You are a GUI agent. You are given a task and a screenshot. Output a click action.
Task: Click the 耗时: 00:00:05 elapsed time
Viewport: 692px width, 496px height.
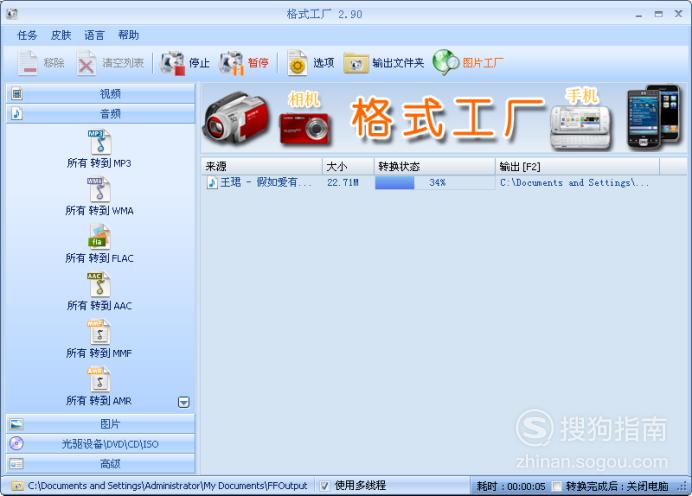[x=511, y=486]
